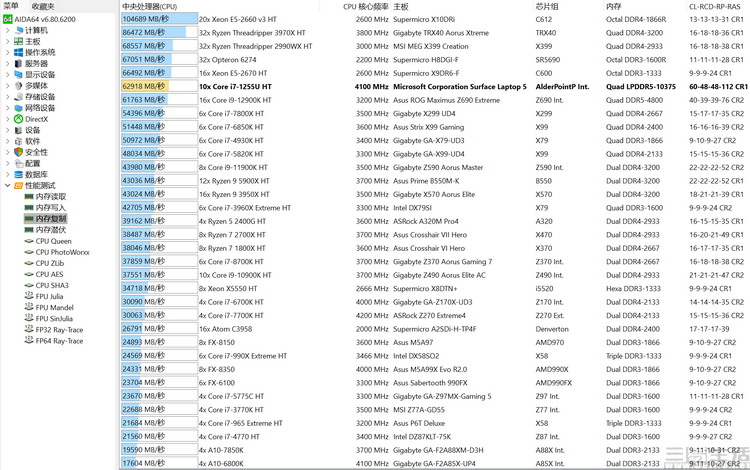Select the 16x Atom C3958 row
This screenshot has width=750, height=470.
[x=434, y=329]
